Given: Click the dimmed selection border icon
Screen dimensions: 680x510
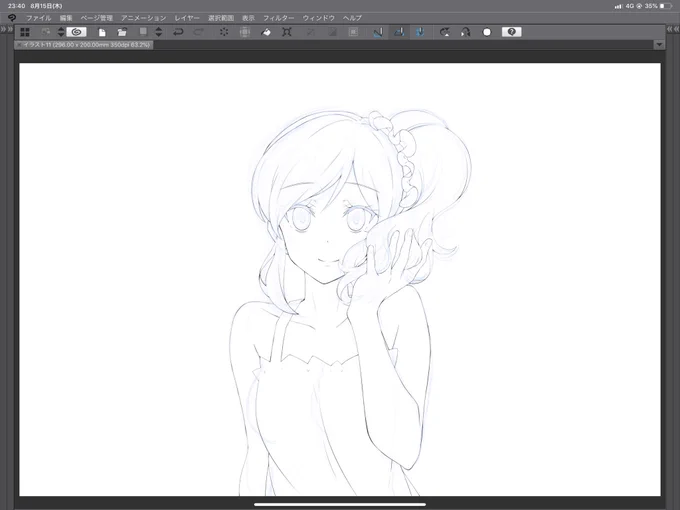Looking at the screenshot, I should pos(353,32).
